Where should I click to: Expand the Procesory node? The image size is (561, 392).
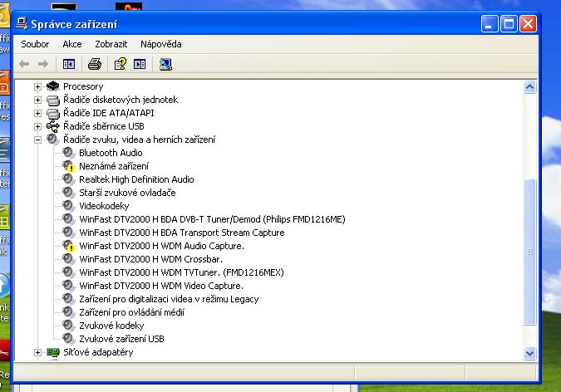click(x=37, y=86)
